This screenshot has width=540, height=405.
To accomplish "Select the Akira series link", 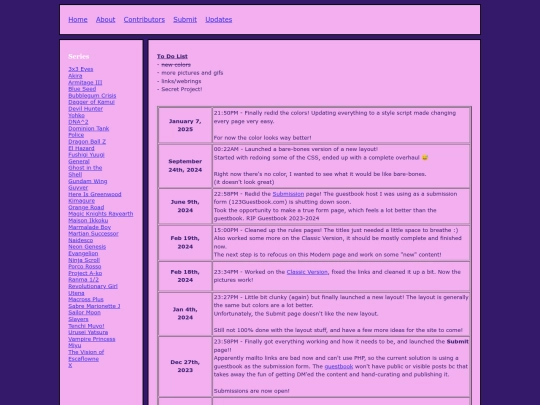I will coord(75,76).
